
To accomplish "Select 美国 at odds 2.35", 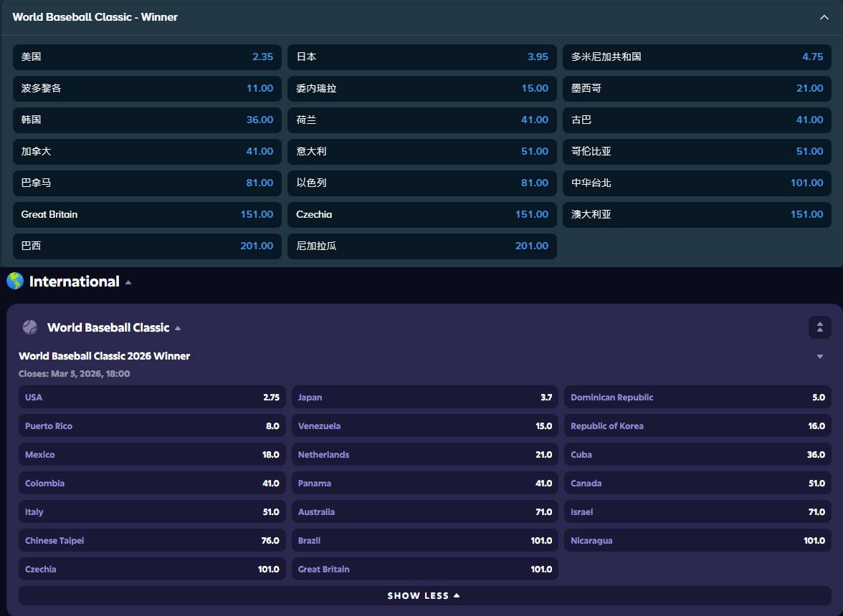I will point(147,57).
